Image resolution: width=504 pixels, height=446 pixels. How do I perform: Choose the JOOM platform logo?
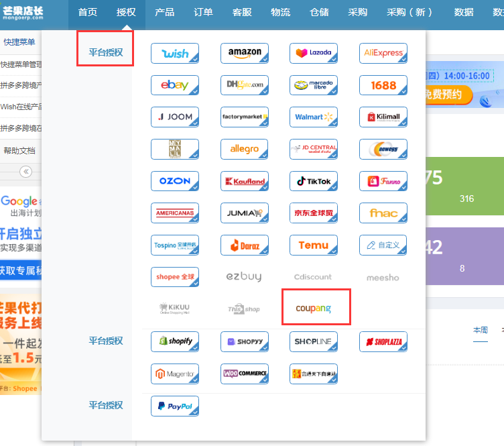point(175,117)
